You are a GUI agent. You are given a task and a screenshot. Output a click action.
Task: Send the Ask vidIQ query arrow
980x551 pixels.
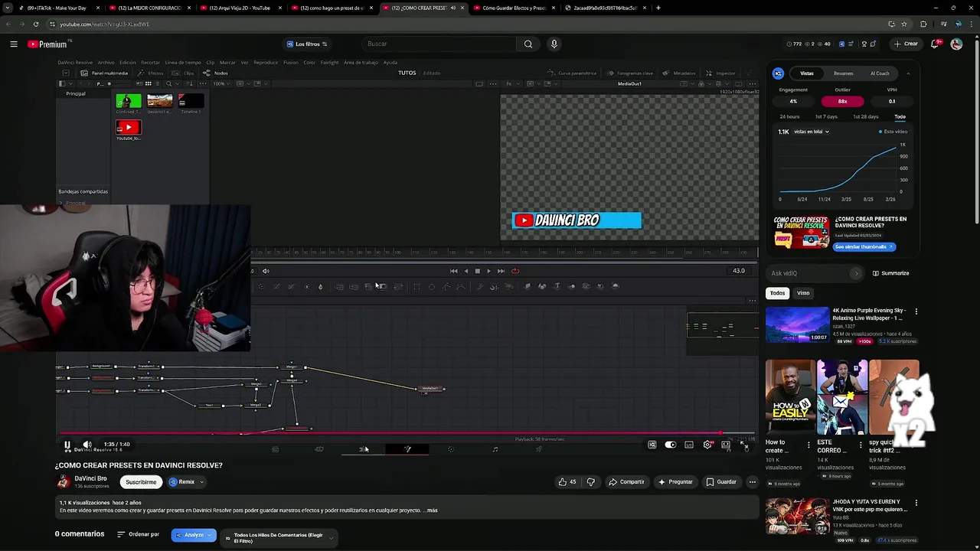856,273
